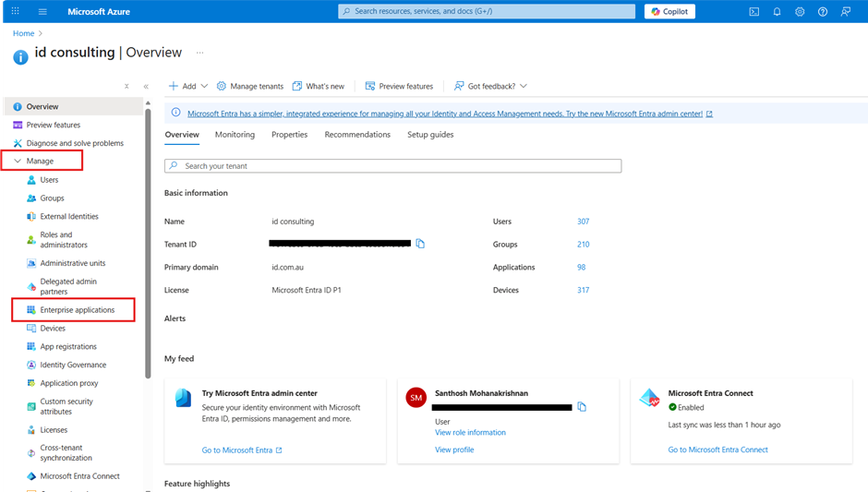The width and height of the screenshot is (868, 492).
Task: Click Manage tenants toolbar button
Action: pyautogui.click(x=250, y=86)
